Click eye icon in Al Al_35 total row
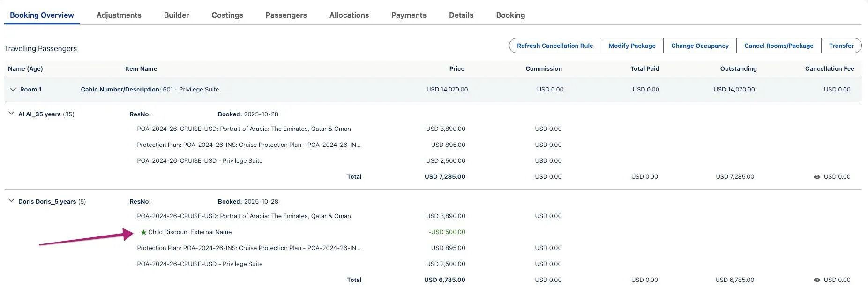The height and width of the screenshot is (289, 868). 816,177
